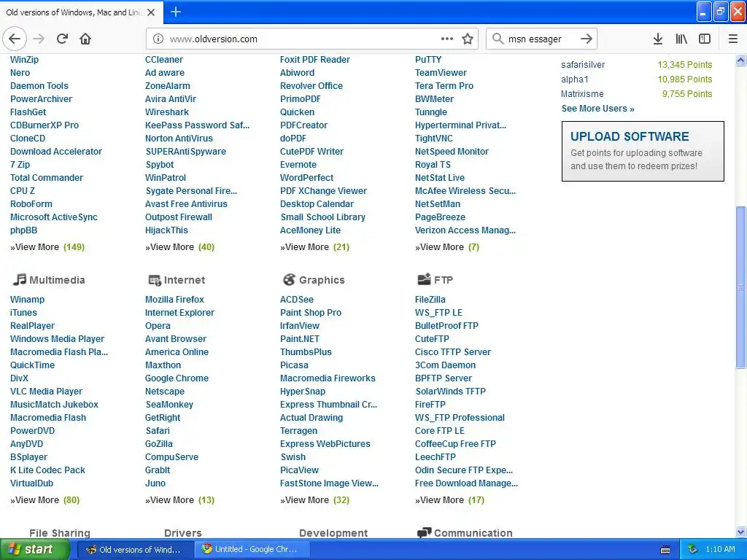Go back to the previous page

(15, 39)
